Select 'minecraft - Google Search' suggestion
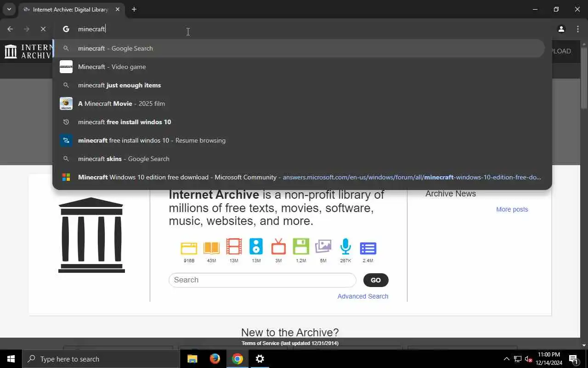The width and height of the screenshot is (588, 368). pos(300,48)
